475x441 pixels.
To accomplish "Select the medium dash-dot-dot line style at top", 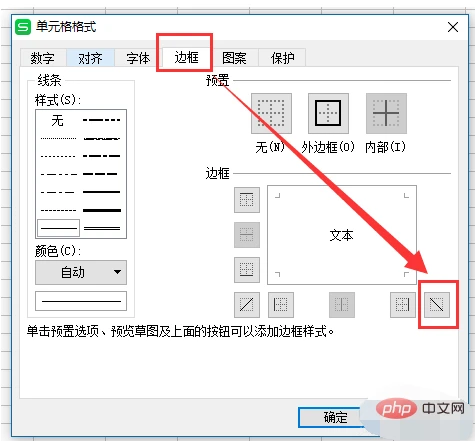I will (102, 120).
